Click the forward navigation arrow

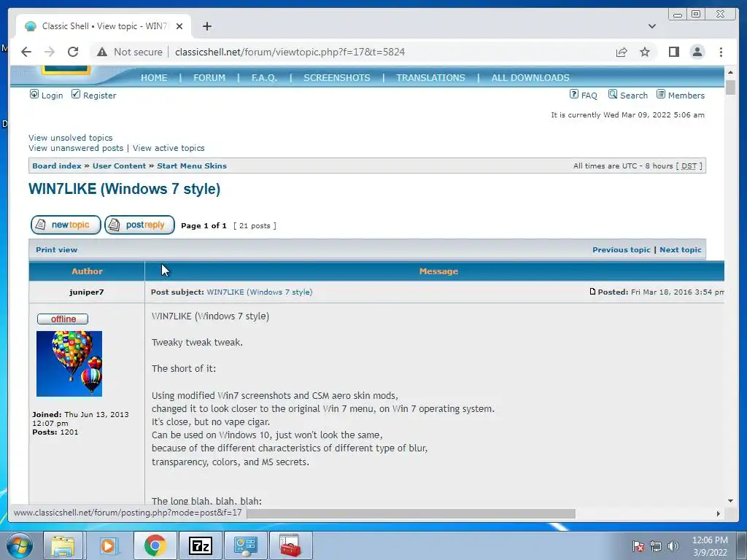coord(50,52)
